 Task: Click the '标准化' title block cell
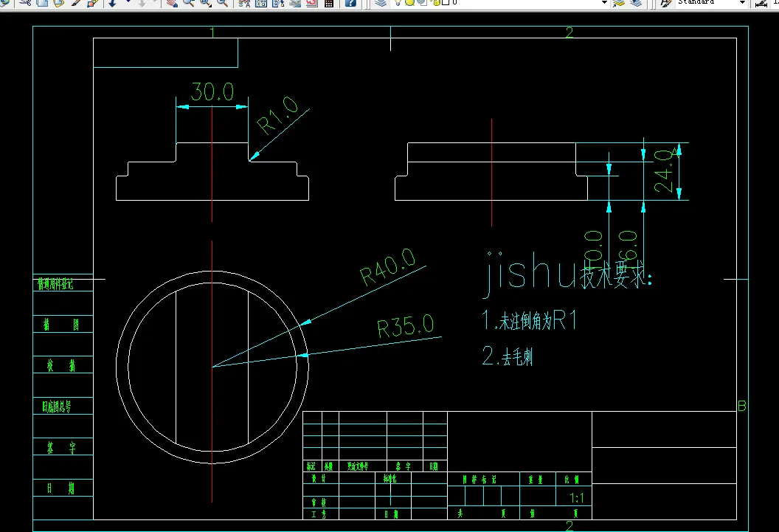click(x=390, y=478)
